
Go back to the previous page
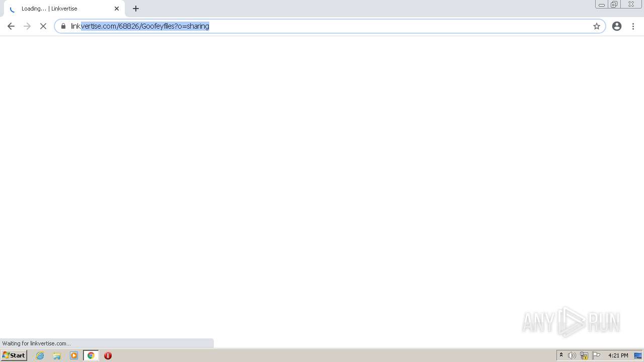click(x=11, y=26)
